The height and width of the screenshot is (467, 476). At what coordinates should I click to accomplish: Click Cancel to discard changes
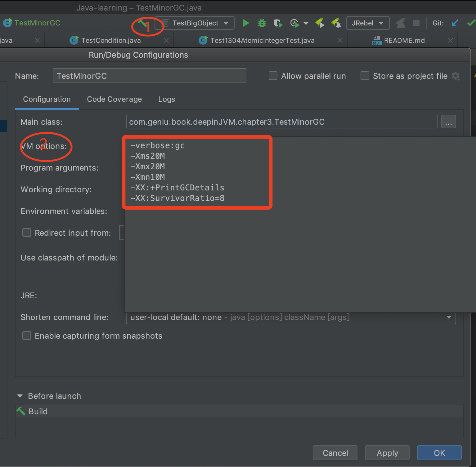pos(335,453)
